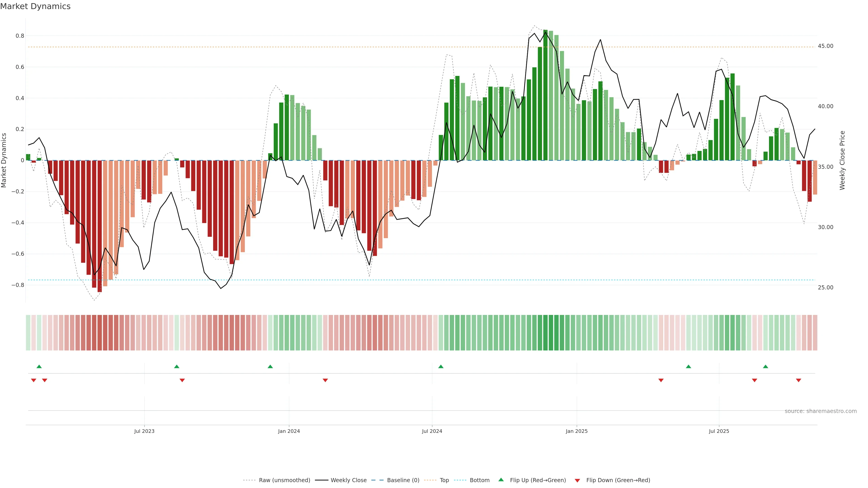Click the green triangle icon in the legend
The image size is (868, 488).
pos(501,480)
